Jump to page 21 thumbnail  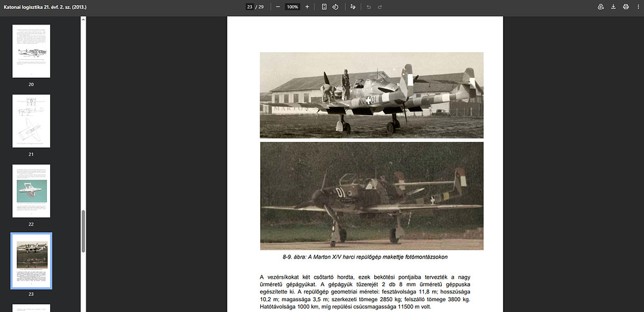coord(31,121)
